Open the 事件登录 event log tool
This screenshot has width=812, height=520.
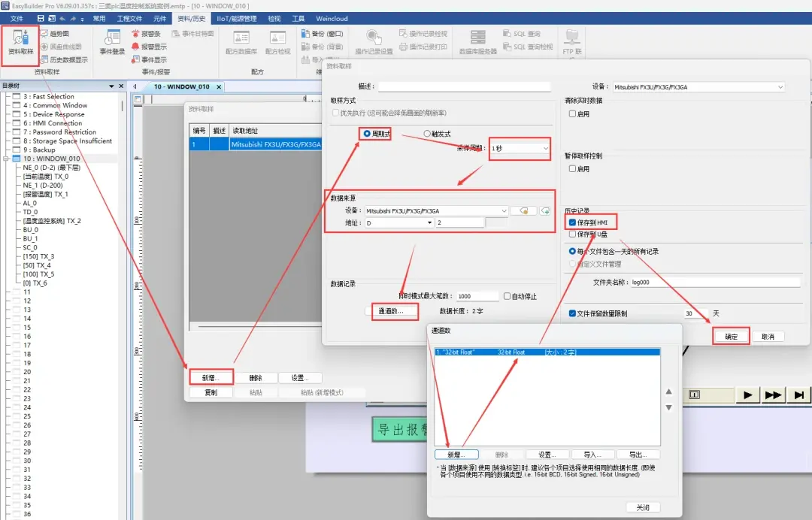112,42
